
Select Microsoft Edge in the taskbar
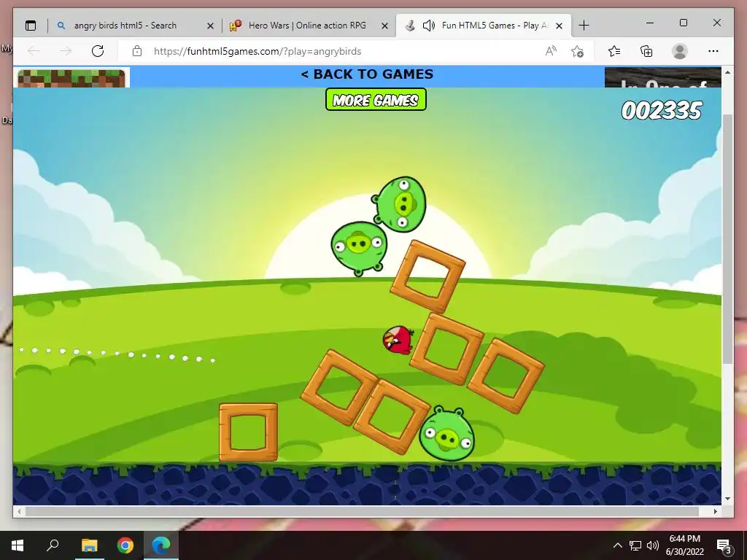[161, 545]
